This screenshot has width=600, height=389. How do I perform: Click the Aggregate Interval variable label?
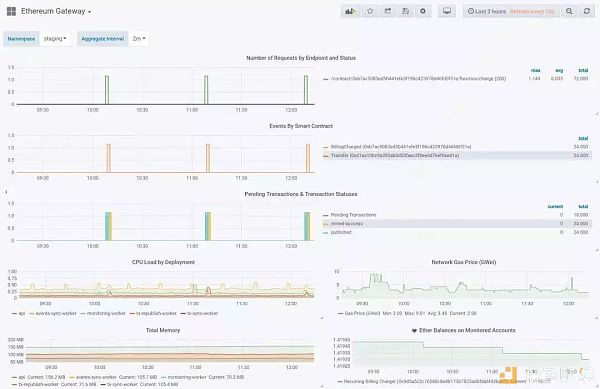point(103,39)
